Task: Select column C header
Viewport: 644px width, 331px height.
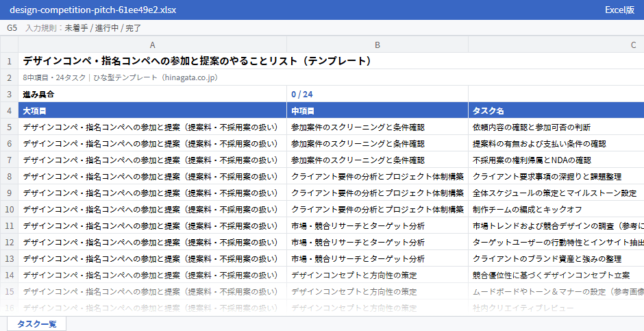Action: click(556, 45)
